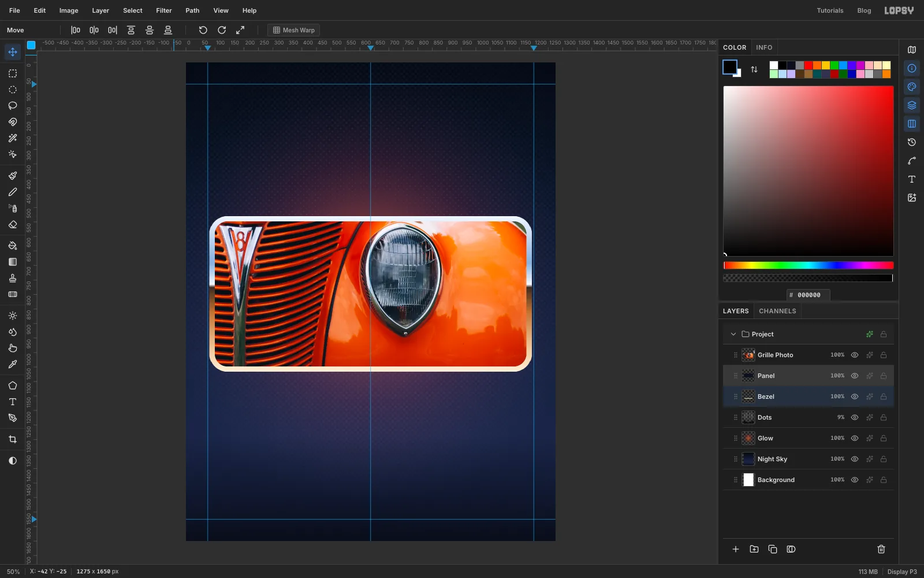Screen dimensions: 924x578
Task: Open the File menu
Action: 14,10
